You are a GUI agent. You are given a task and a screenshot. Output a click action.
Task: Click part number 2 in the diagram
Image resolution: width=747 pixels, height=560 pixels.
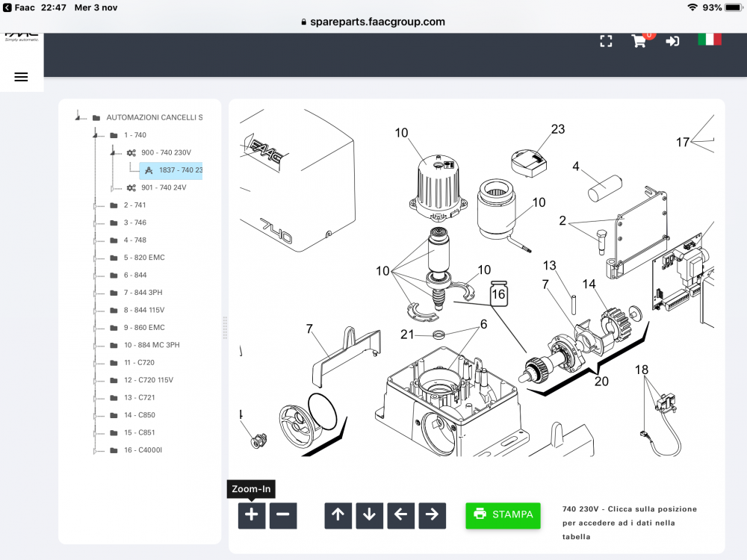(x=562, y=220)
